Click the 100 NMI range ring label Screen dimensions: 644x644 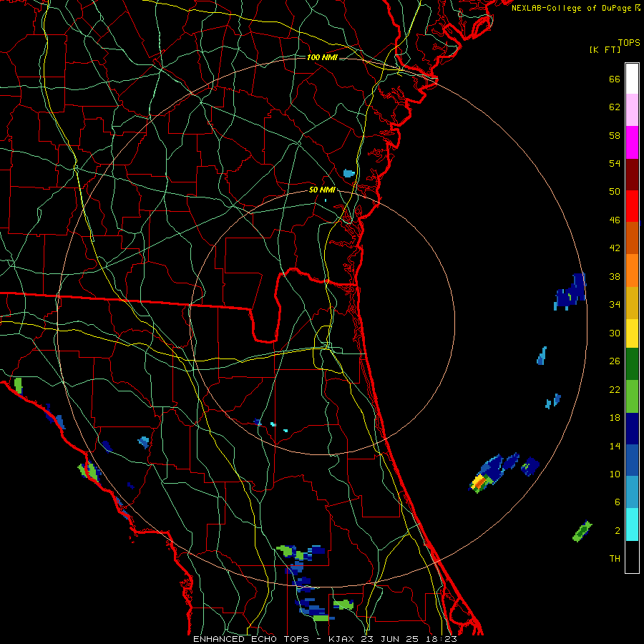[x=322, y=57]
